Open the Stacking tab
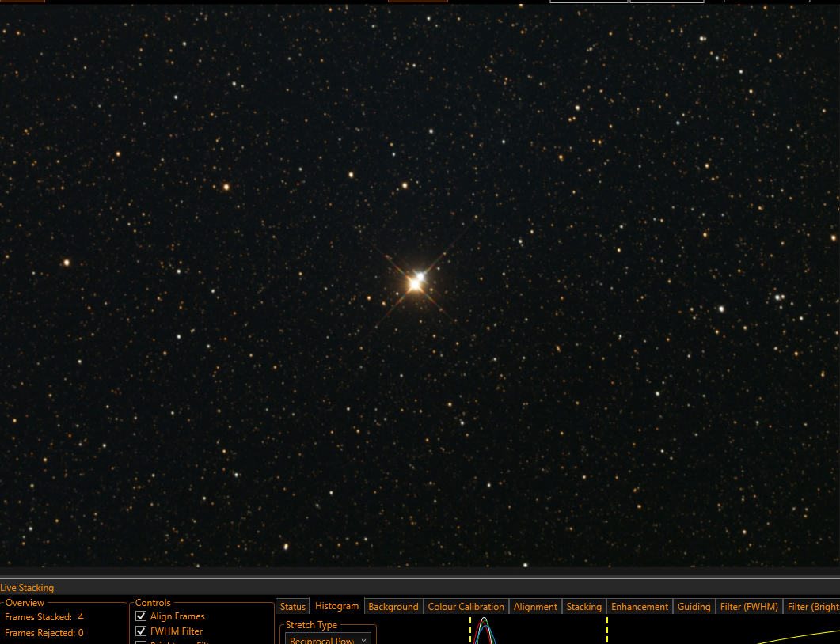The width and height of the screenshot is (840, 644). click(584, 607)
